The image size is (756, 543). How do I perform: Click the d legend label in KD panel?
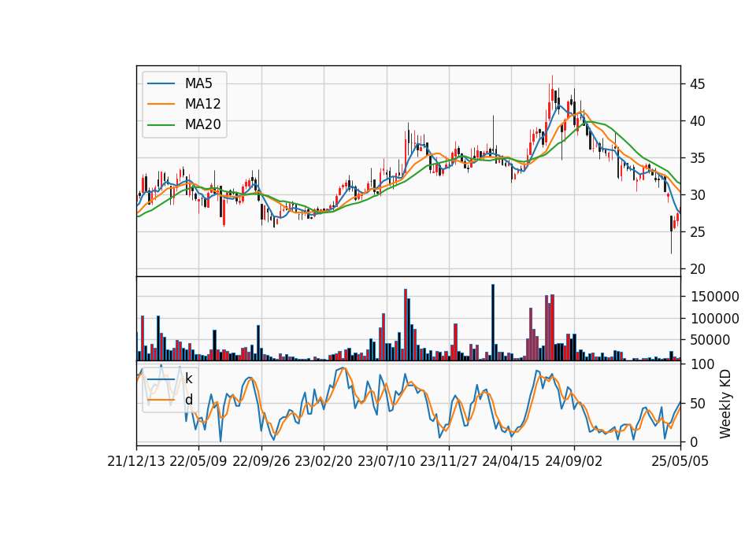pos(188,400)
